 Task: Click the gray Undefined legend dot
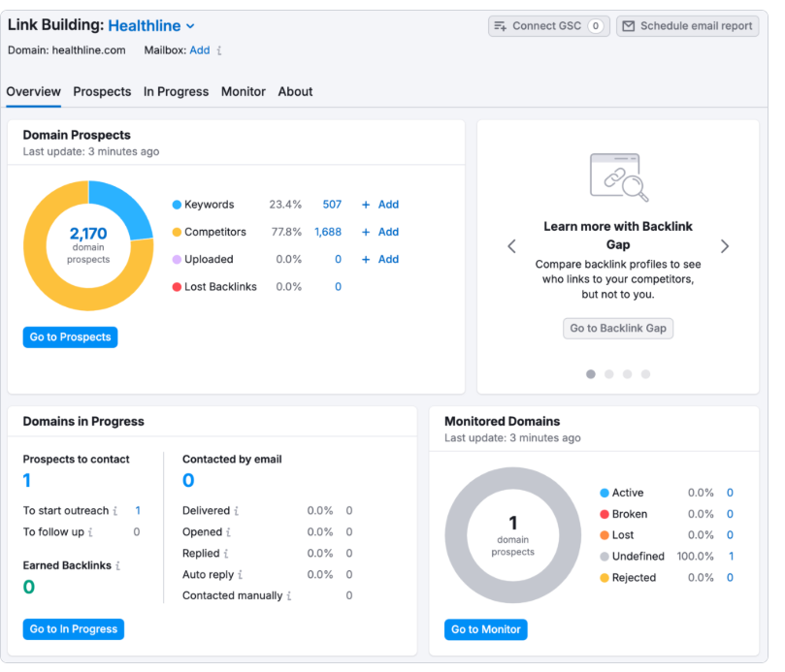pos(605,557)
